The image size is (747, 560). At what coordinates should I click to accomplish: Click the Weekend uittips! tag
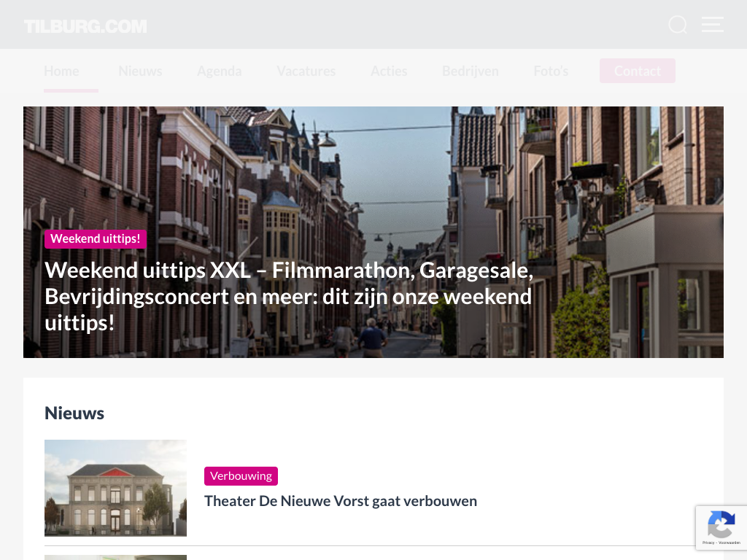96,238
